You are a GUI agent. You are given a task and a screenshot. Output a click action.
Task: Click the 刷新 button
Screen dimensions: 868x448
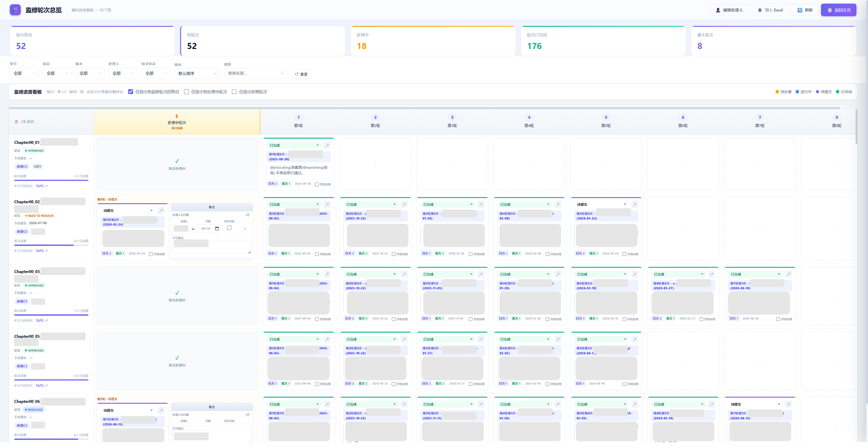pyautogui.click(x=805, y=10)
